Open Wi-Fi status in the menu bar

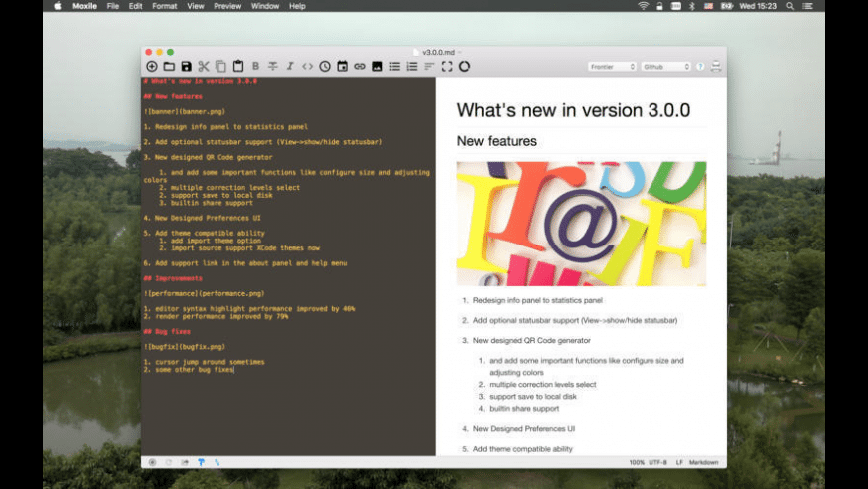[x=643, y=6]
